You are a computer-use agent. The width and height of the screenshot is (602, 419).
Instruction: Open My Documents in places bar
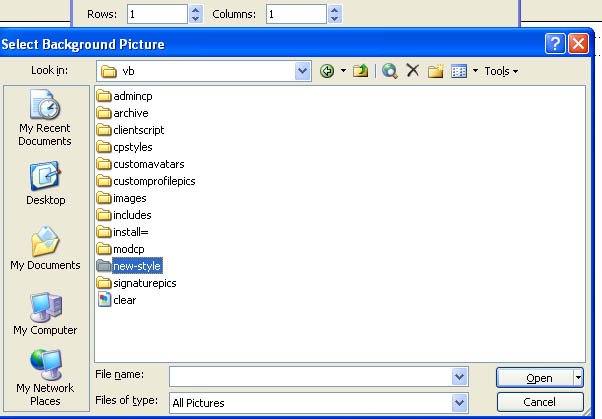(x=45, y=248)
